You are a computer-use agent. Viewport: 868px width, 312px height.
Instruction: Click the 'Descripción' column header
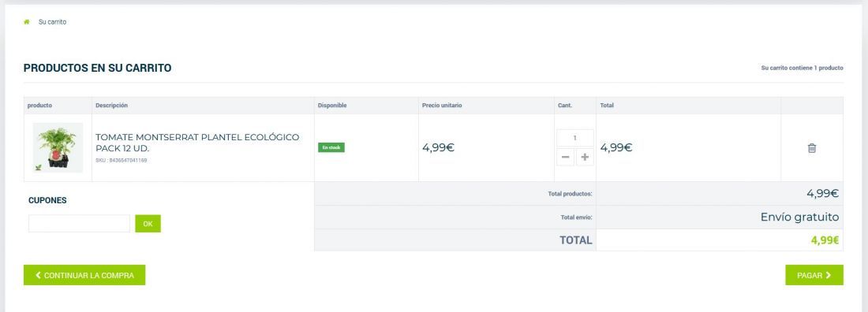point(111,106)
